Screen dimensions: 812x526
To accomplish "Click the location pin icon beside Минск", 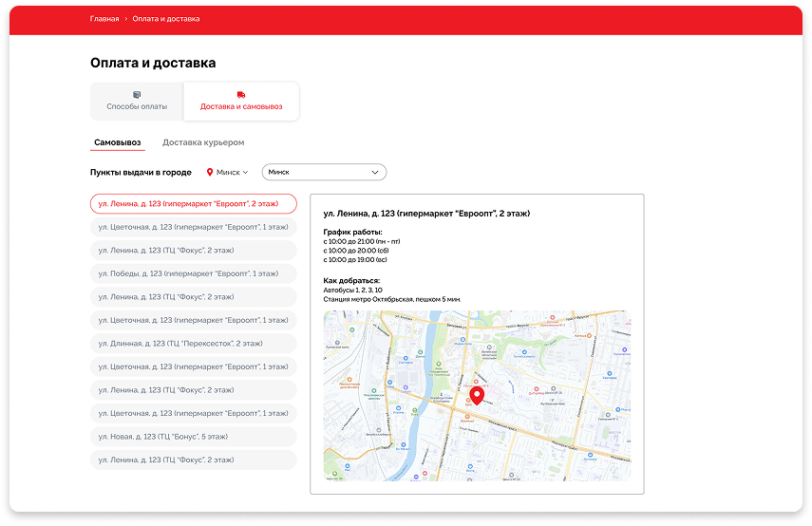I will (211, 173).
